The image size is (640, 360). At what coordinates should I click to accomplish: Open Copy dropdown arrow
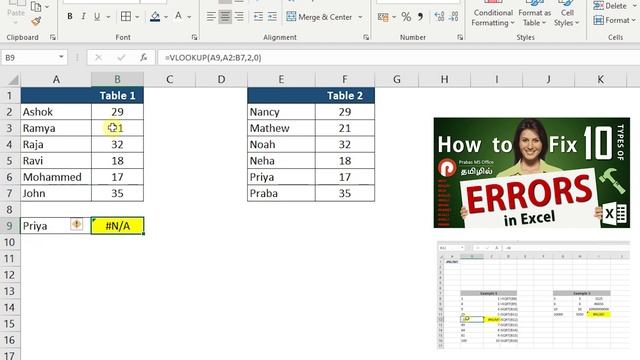click(x=47, y=7)
